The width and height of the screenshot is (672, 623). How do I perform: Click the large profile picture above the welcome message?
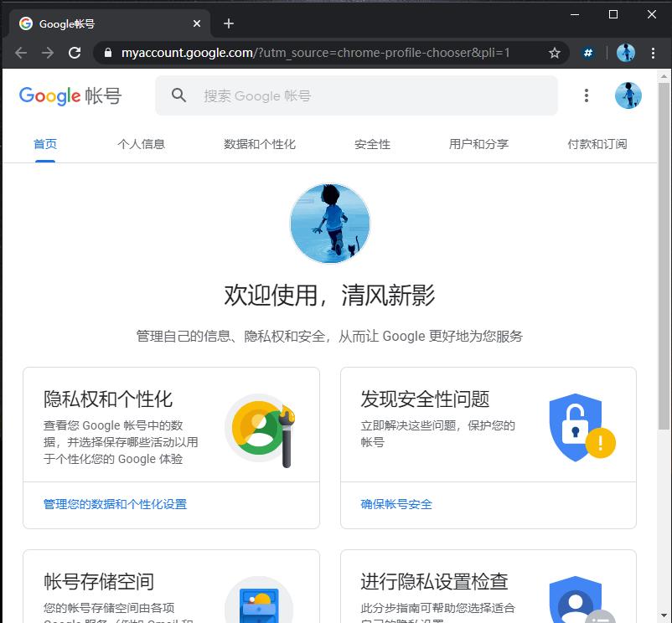pyautogui.click(x=330, y=223)
